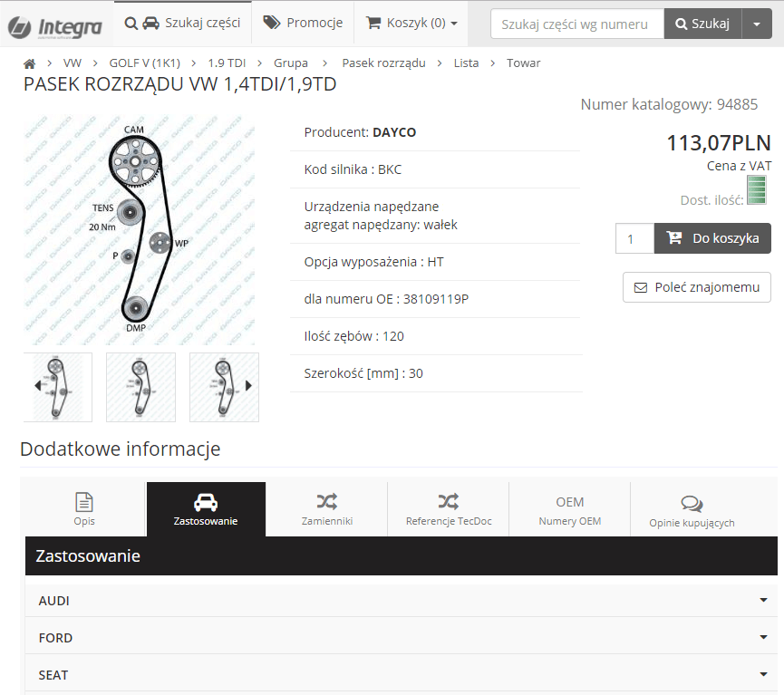Open the Koszyk cart dropdown
Viewport: 784px width, 695px height.
tap(411, 23)
